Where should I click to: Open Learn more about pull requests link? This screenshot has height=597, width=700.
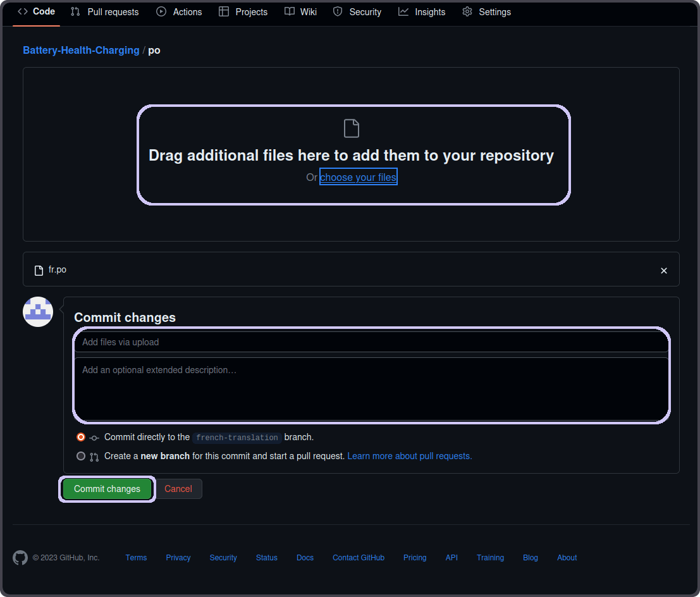pyautogui.click(x=409, y=456)
